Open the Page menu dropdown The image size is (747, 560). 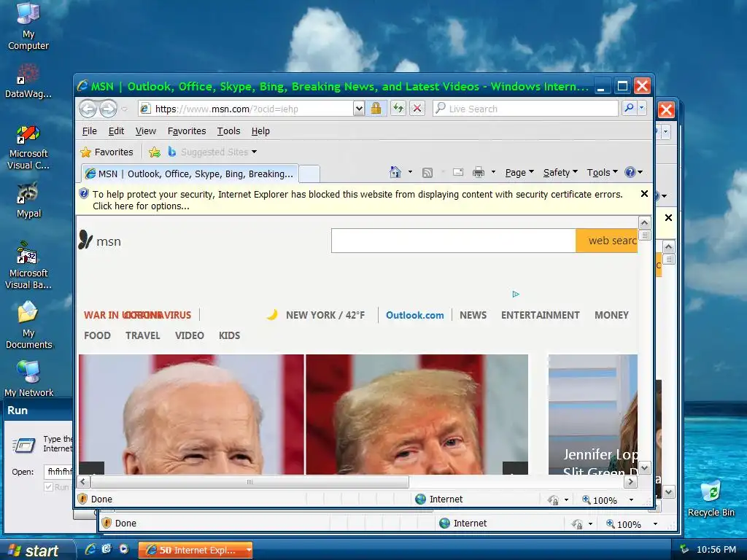[519, 172]
